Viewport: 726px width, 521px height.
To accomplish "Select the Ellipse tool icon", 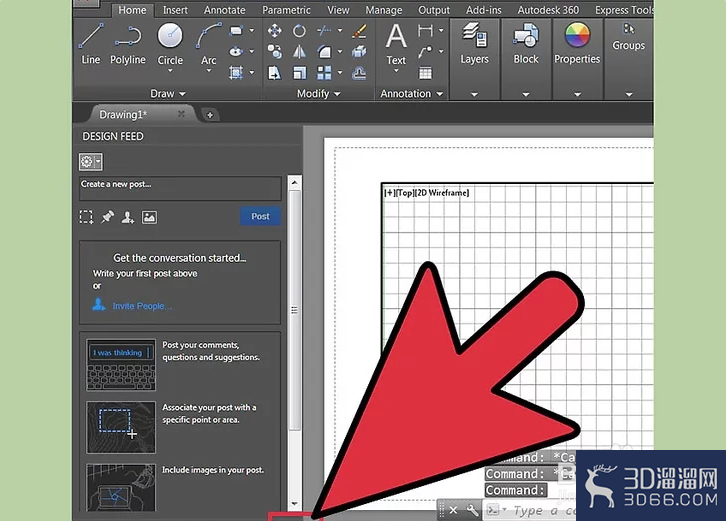I will (236, 51).
